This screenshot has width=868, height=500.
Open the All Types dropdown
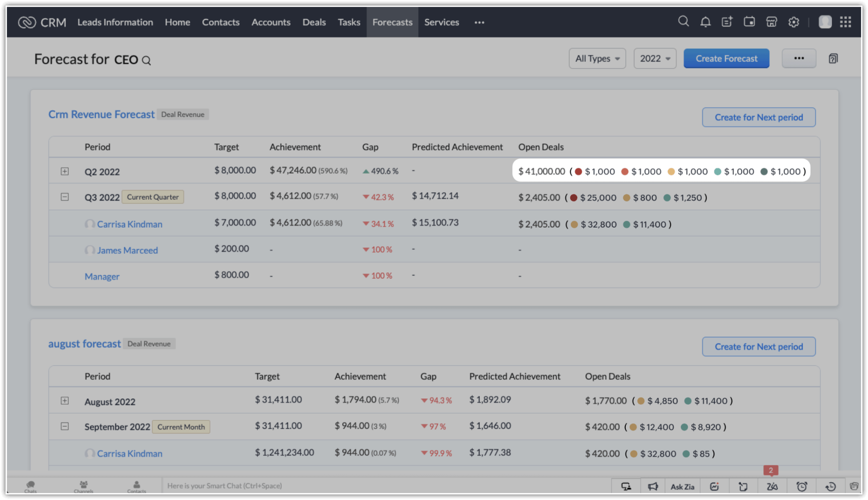[x=597, y=58]
